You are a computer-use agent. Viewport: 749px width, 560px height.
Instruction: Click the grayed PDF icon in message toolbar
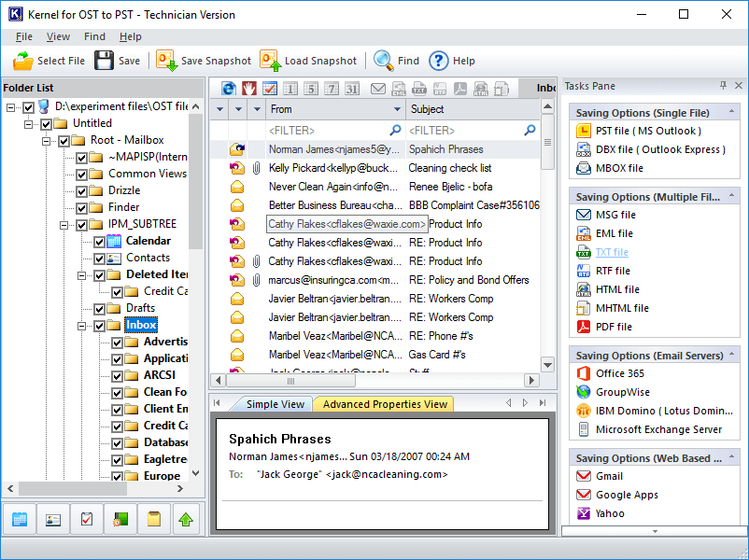click(x=460, y=89)
